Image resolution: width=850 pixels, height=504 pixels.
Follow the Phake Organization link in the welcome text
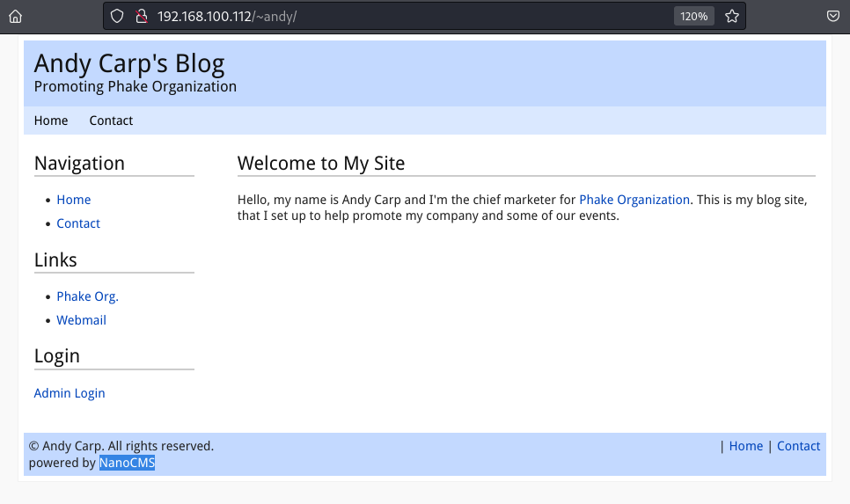coord(634,200)
